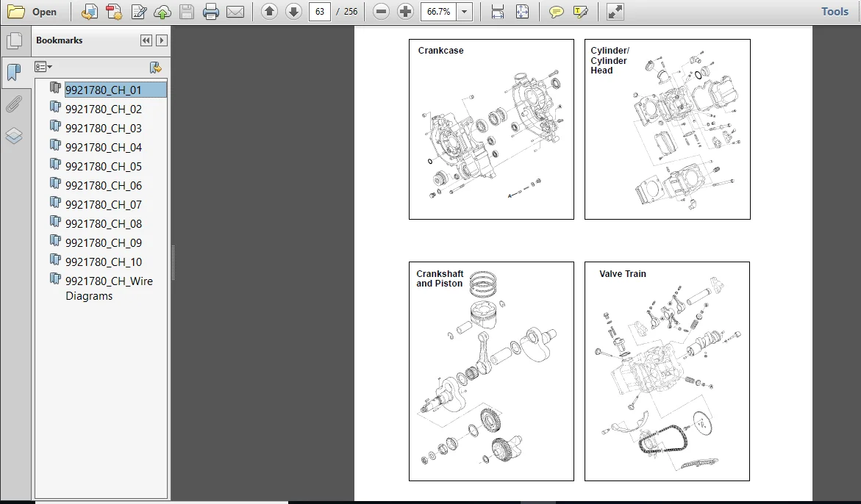
Task: Open the Tools pane
Action: [x=835, y=12]
